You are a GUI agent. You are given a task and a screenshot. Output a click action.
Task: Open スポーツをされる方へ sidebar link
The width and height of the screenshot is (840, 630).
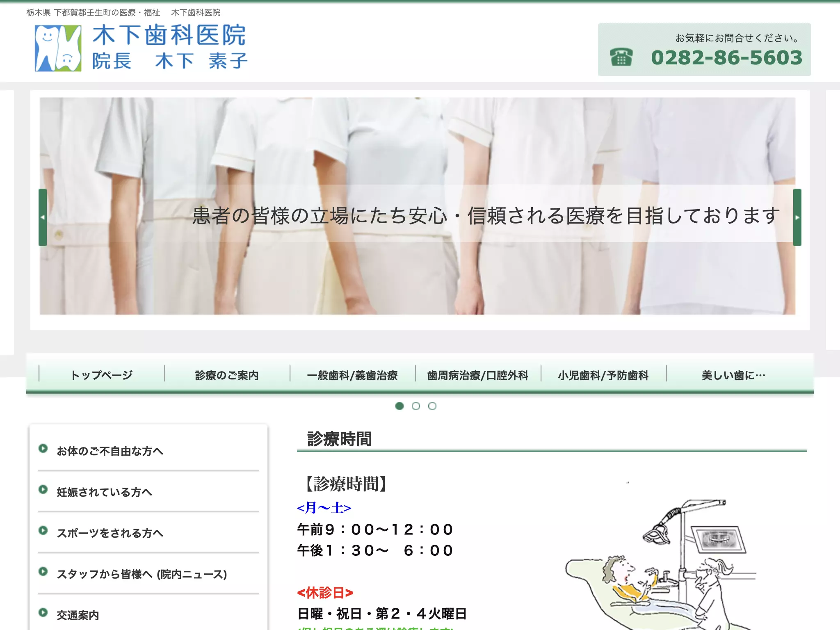[110, 533]
